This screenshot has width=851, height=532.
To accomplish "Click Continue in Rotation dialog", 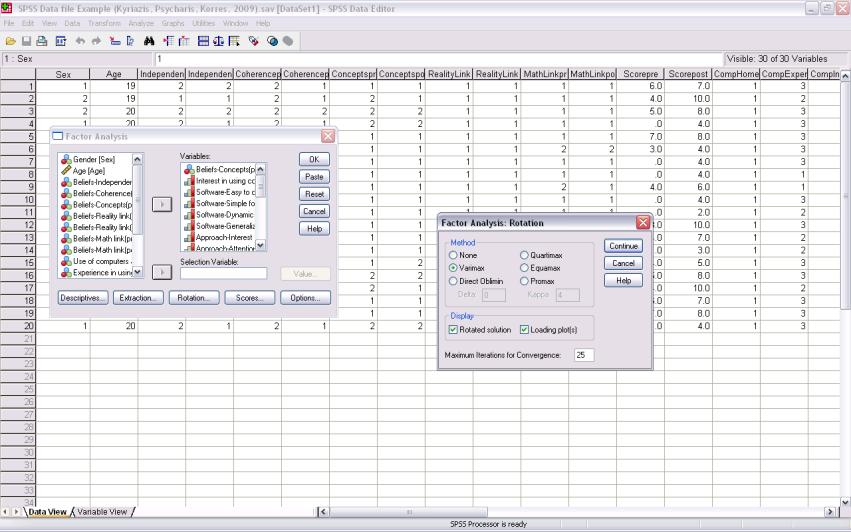I will tap(623, 246).
